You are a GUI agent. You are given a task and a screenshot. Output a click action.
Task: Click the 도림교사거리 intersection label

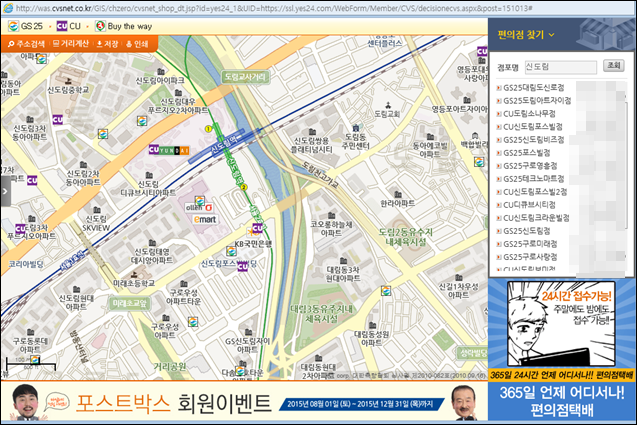(x=245, y=76)
